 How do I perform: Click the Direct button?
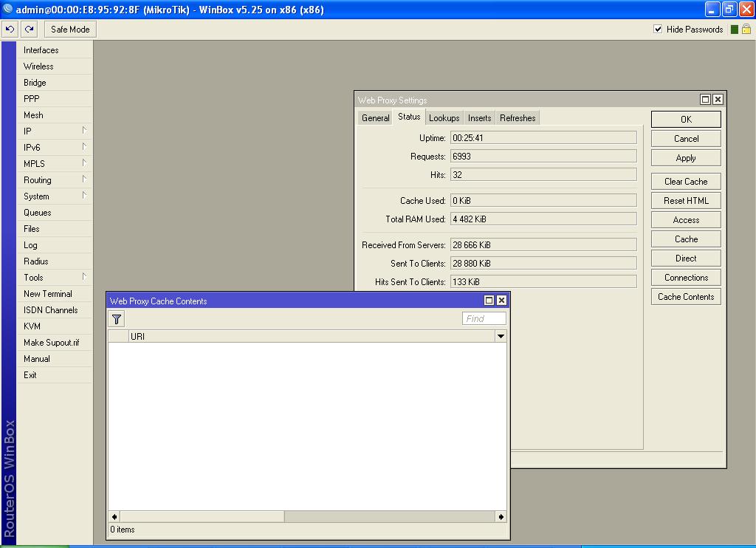[x=686, y=258]
